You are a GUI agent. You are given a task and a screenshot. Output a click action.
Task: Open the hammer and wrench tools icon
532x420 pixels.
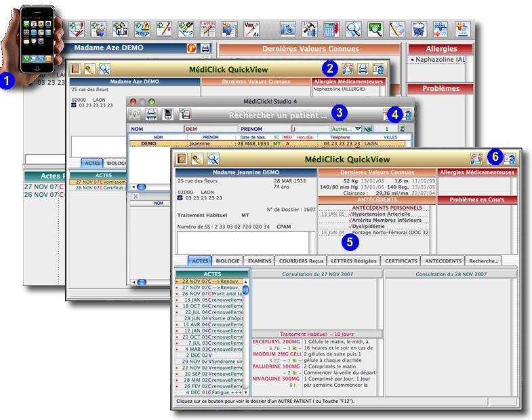310,29
